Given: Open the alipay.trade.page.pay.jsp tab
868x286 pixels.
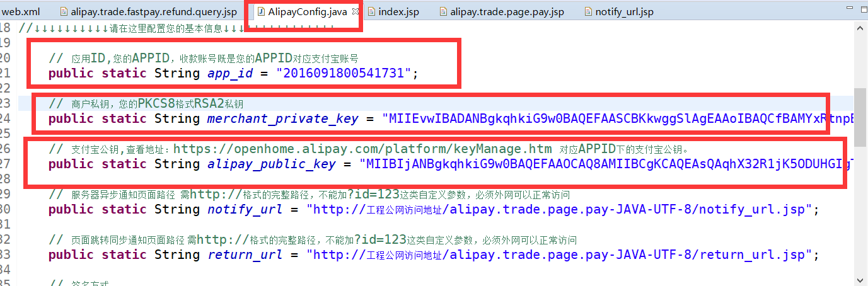Looking at the screenshot, I should (507, 12).
